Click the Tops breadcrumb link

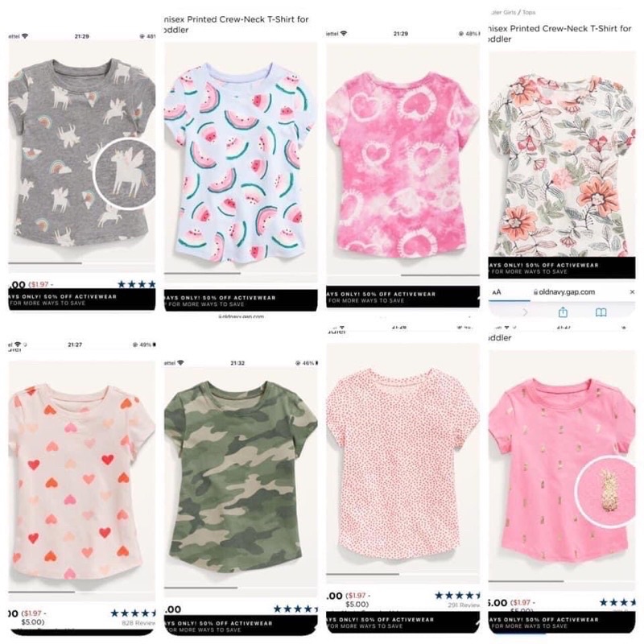[x=529, y=12]
